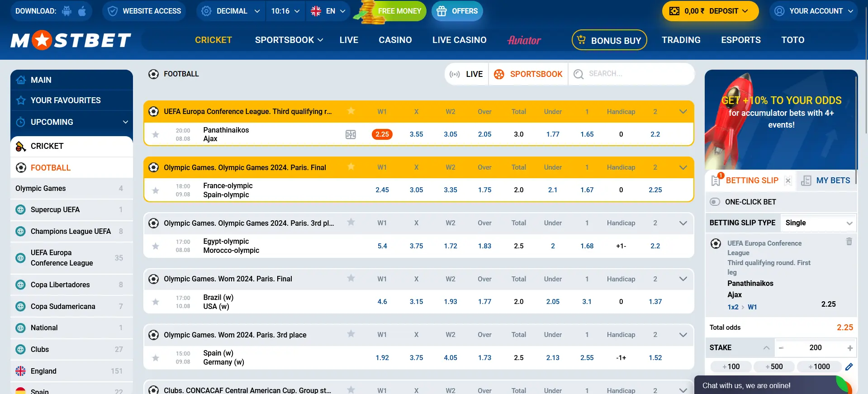Screen dimensions: 868x394
Task: Favourite the Panathinaikos vs Ajax match
Action: (156, 134)
